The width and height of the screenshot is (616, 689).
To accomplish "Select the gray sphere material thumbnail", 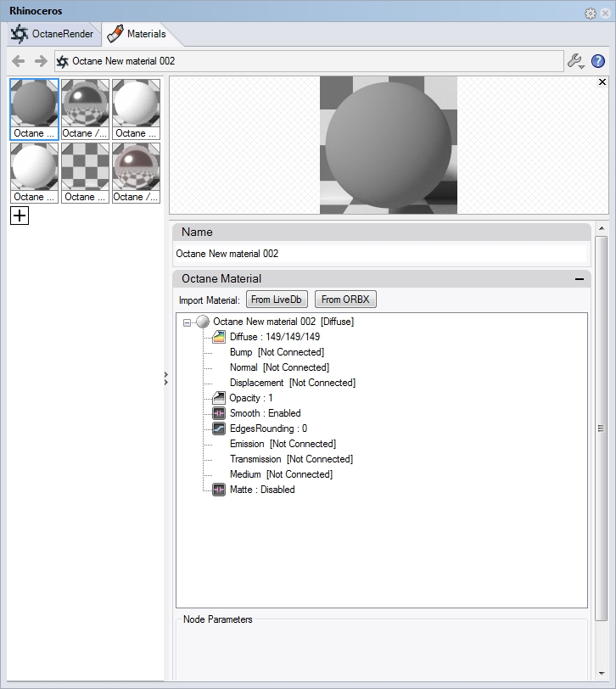I will click(x=34, y=109).
